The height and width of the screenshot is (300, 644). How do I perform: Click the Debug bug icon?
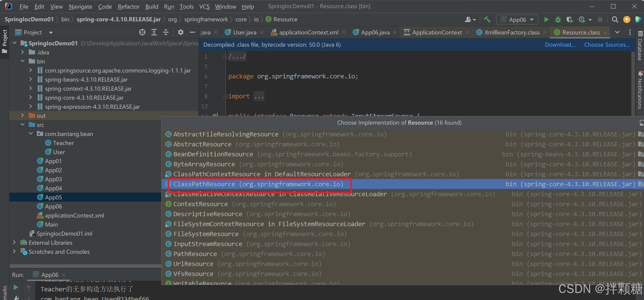(x=558, y=19)
